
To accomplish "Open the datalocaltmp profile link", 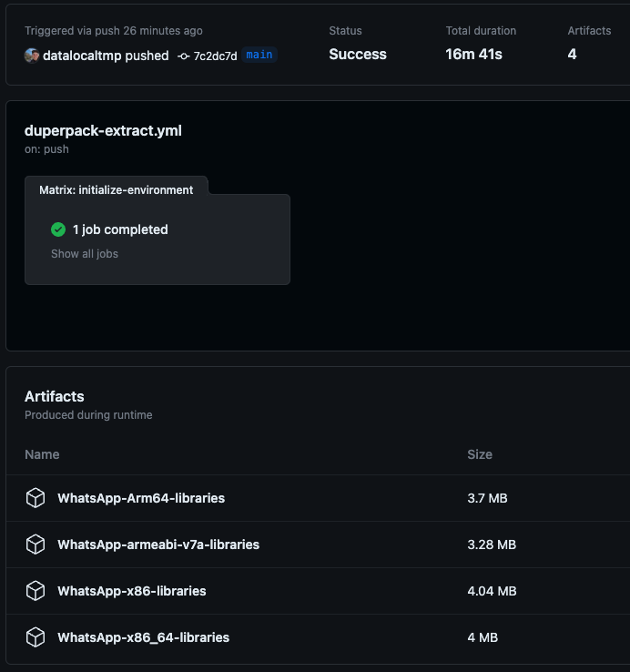I will (83, 56).
